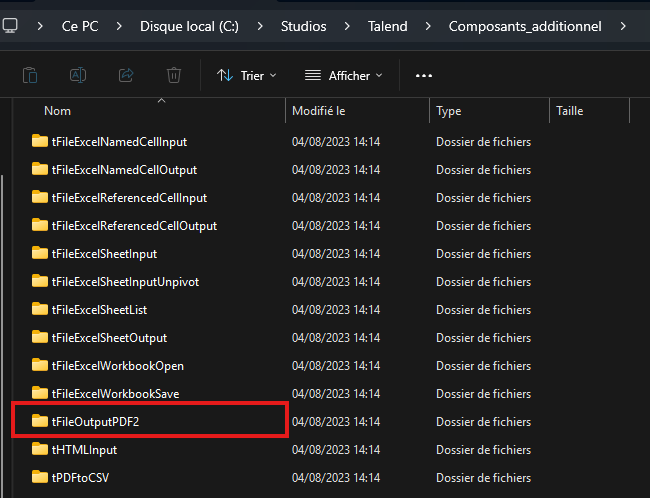
Task: Click the Type column header
Action: pos(449,111)
